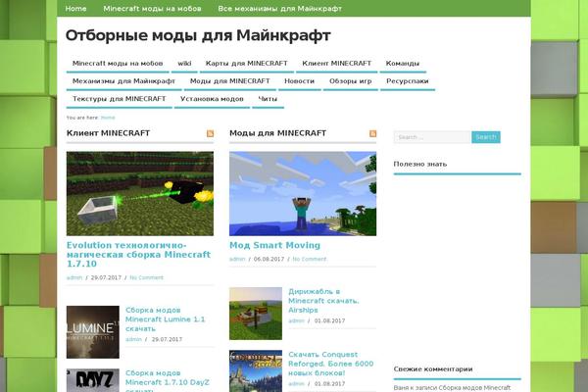
Task: Open Evolution технологично-магическая сборка article title
Action: (x=138, y=255)
